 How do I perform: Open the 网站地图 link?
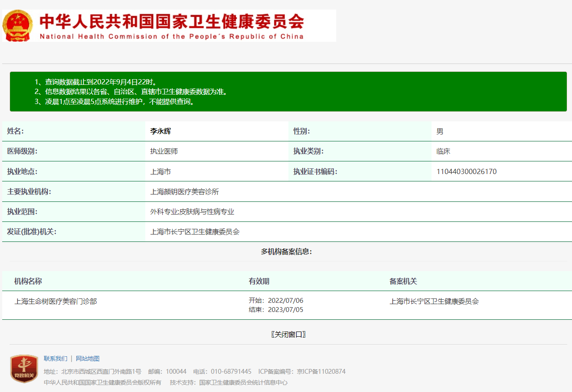(88, 358)
